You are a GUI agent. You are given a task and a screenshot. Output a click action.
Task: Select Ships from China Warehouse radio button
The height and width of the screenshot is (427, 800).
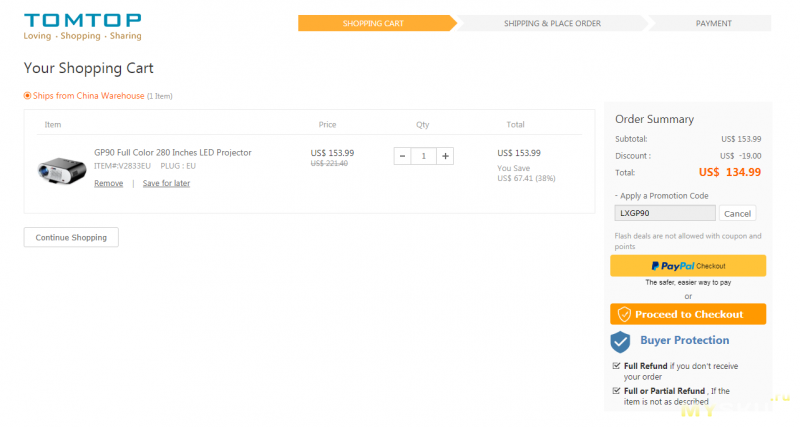tap(28, 95)
